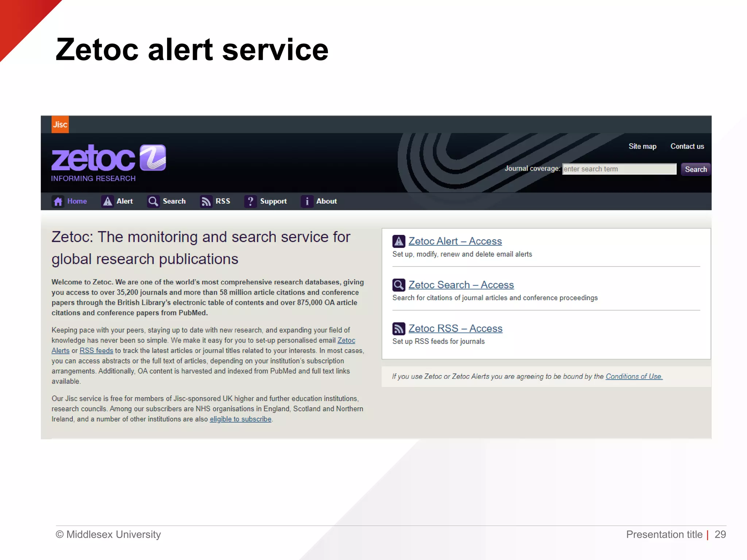Click the Home house icon

[58, 201]
